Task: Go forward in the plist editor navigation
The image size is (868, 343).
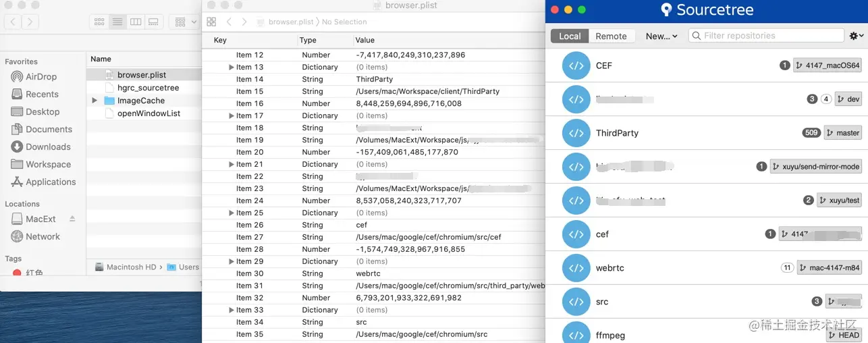Action: pyautogui.click(x=244, y=22)
